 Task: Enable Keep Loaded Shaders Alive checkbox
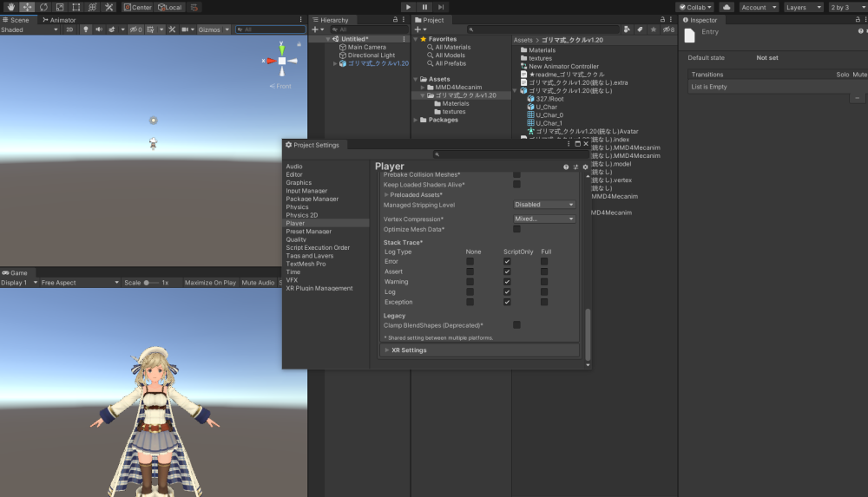tap(516, 184)
